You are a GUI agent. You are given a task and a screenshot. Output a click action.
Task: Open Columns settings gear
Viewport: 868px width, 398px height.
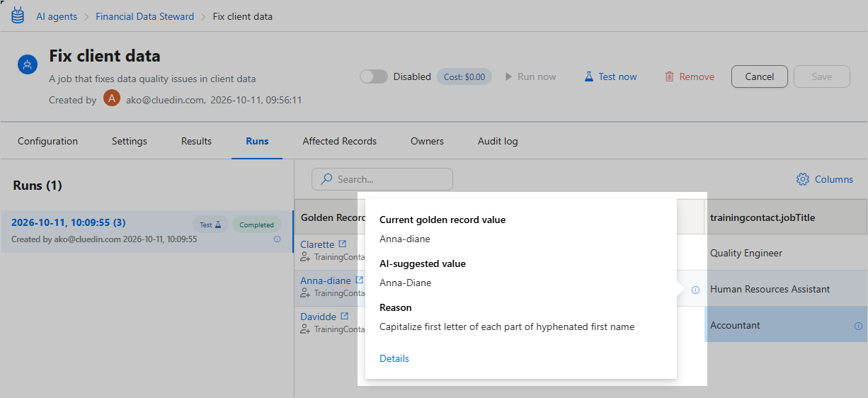(x=803, y=179)
